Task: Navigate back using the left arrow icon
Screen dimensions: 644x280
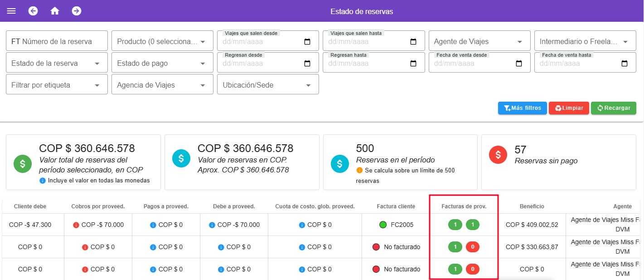Action: pos(33,11)
